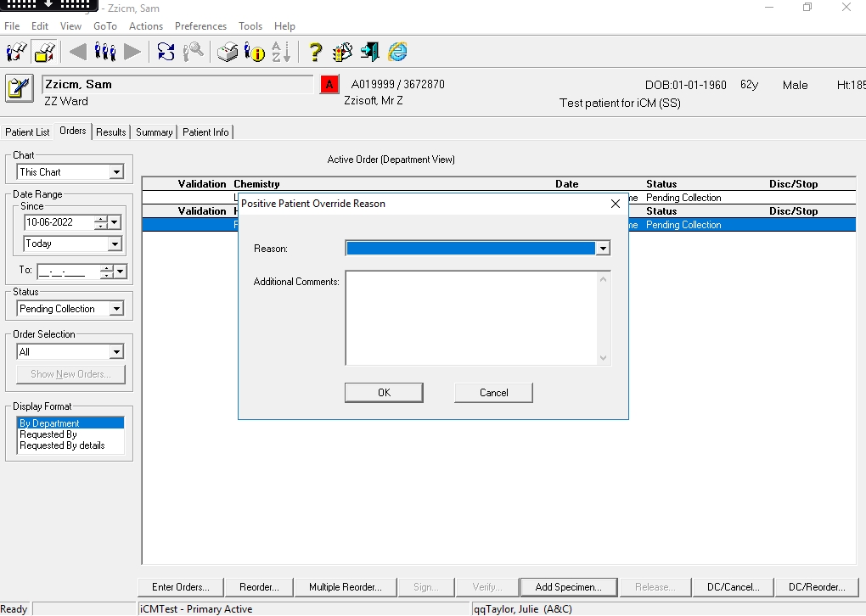The height and width of the screenshot is (616, 866).
Task: Expand the 'Today' date range dropdown
Action: tap(115, 244)
